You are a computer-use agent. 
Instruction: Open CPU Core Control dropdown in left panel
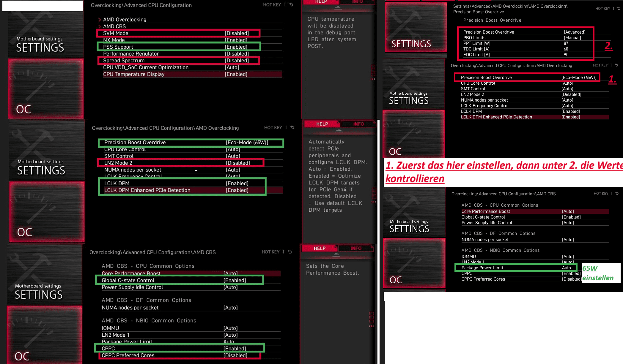233,149
